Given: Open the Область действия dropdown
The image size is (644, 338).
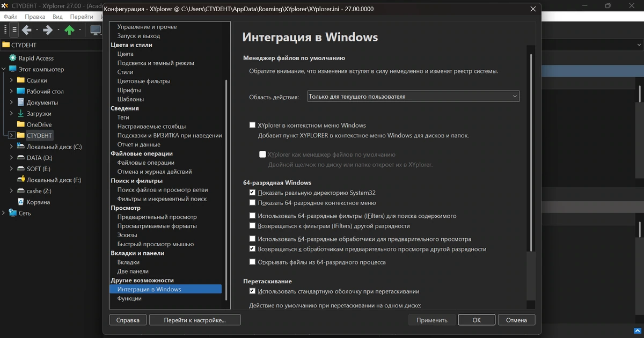Looking at the screenshot, I should [x=413, y=97].
